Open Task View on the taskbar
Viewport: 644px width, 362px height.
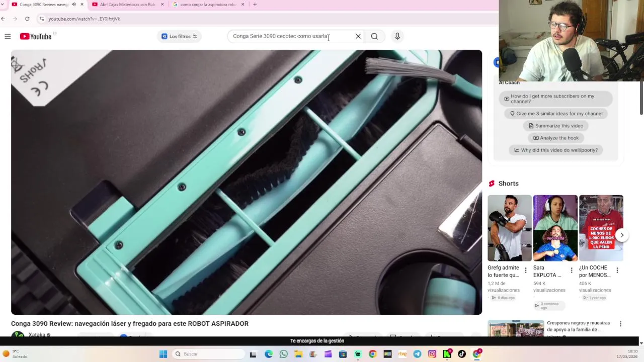click(x=253, y=354)
